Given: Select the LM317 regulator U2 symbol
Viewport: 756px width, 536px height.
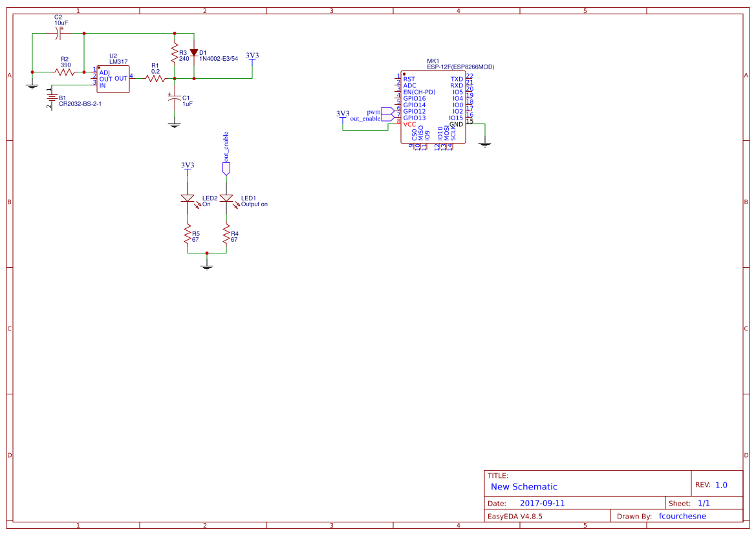Looking at the screenshot, I should click(x=113, y=78).
